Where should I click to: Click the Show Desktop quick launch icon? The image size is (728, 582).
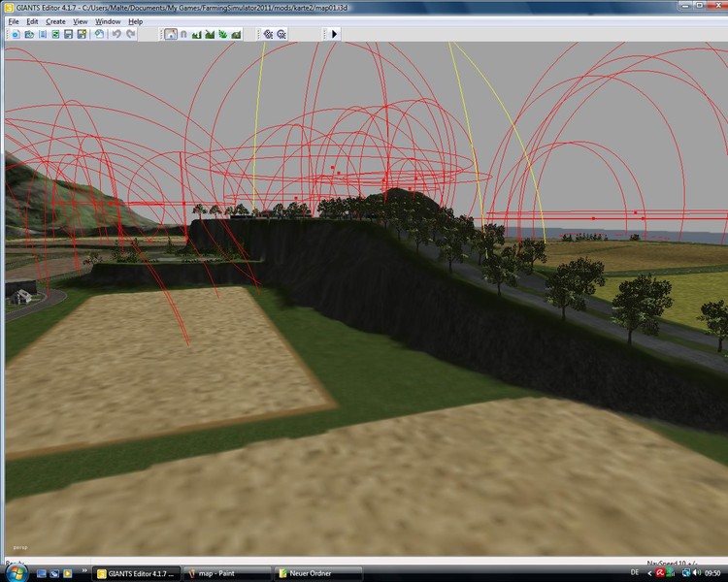41,573
